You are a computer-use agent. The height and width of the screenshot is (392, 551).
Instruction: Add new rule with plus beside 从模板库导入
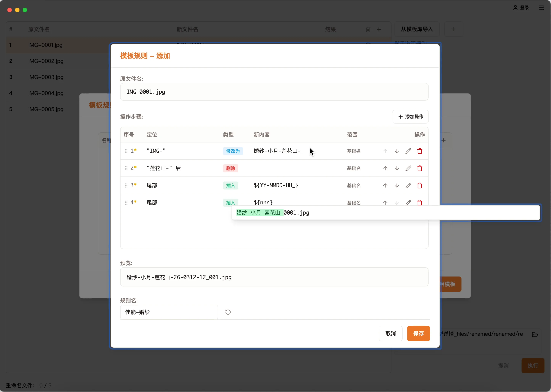pos(454,29)
